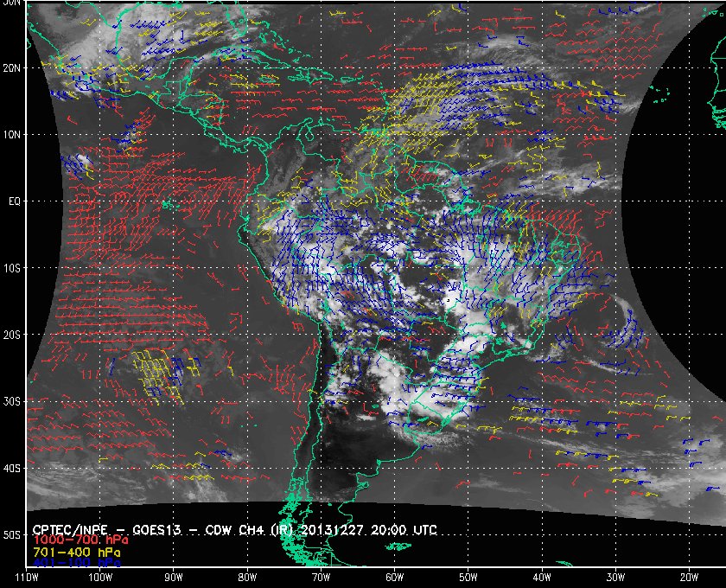Click the '110W' longitude label
Viewport: 726px width, 588px height.
[27, 578]
